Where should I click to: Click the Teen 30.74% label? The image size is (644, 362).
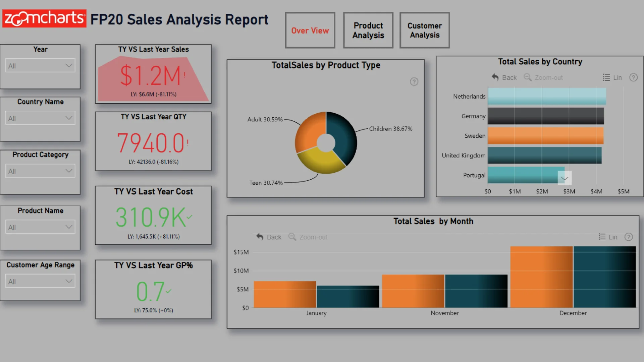click(266, 183)
